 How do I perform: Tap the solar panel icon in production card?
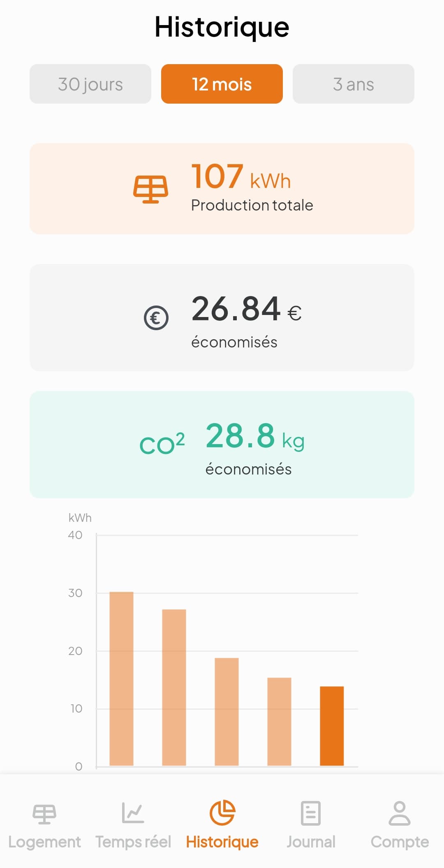pyautogui.click(x=150, y=189)
